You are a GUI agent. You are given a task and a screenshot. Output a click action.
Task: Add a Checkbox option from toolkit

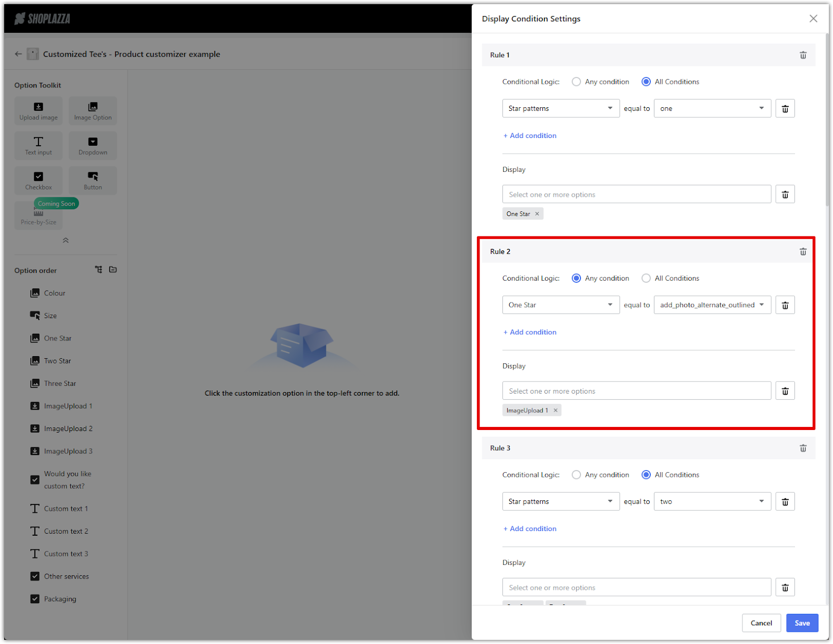click(x=39, y=181)
